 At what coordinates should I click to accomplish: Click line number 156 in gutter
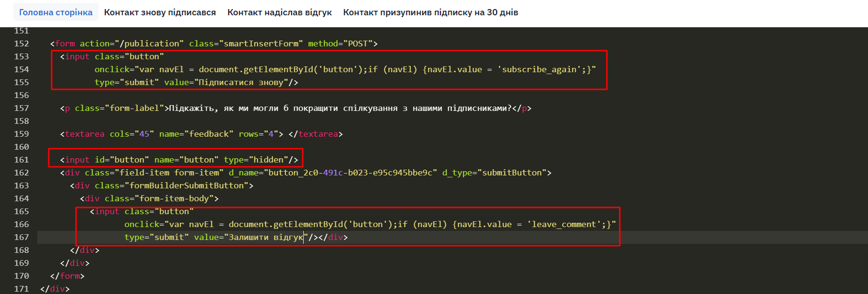coord(22,95)
